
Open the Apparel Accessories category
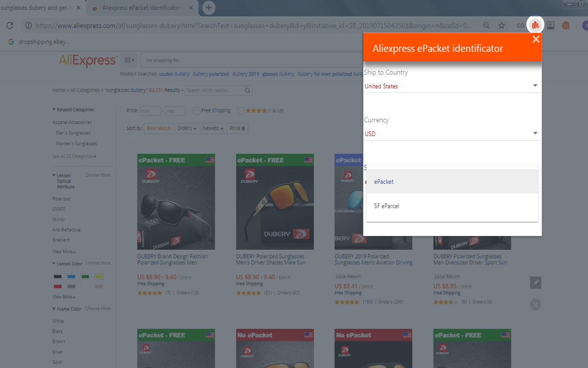72,122
